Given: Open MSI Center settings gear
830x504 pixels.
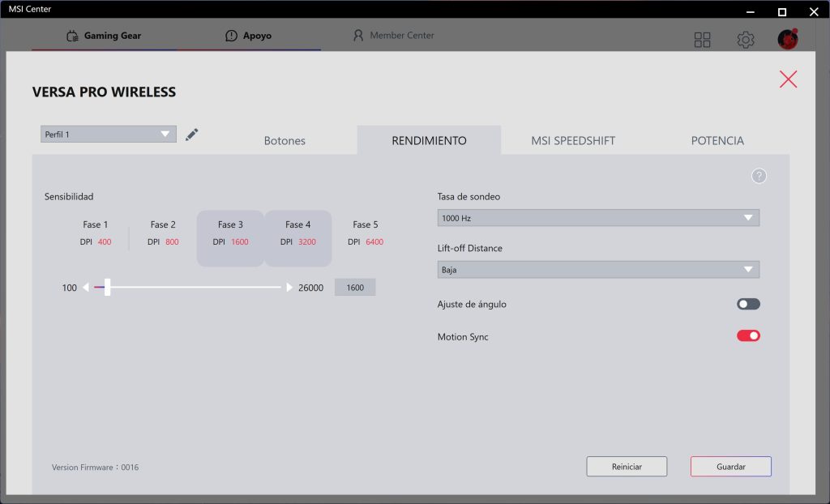Looking at the screenshot, I should [x=746, y=40].
